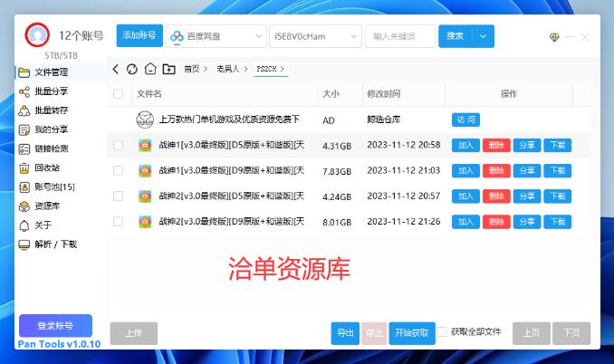Click archive icon of 8.01GB file
Image resolution: width=614 pixels, height=364 pixels.
[x=145, y=222]
